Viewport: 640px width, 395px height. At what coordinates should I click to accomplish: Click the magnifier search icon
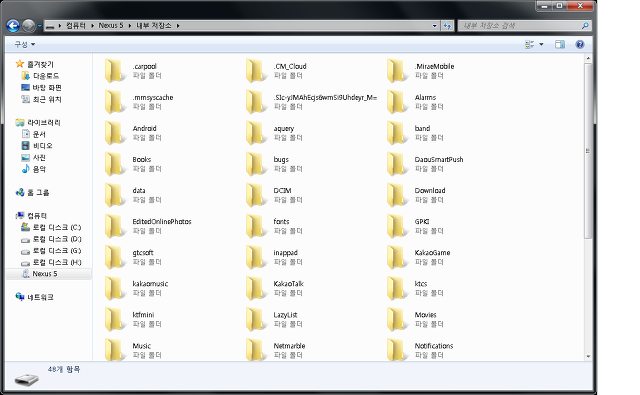click(585, 26)
